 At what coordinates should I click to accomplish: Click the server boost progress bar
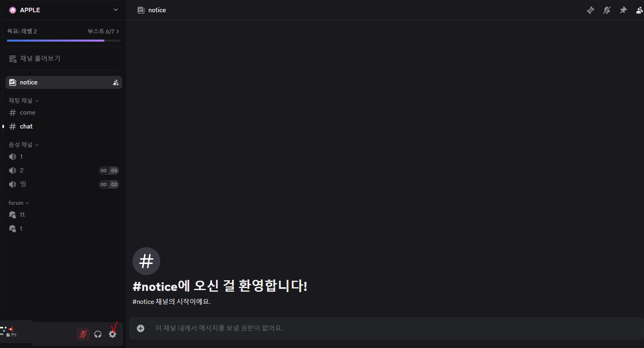point(64,40)
